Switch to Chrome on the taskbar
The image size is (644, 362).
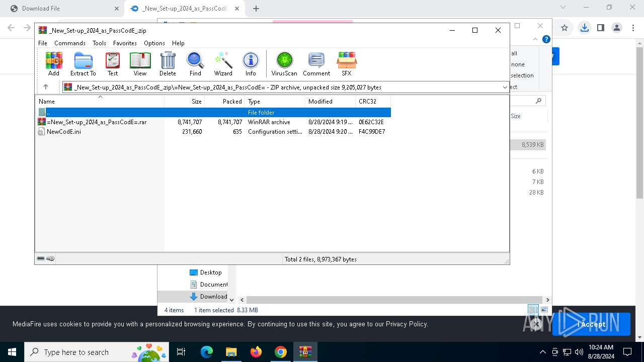pos(281,352)
